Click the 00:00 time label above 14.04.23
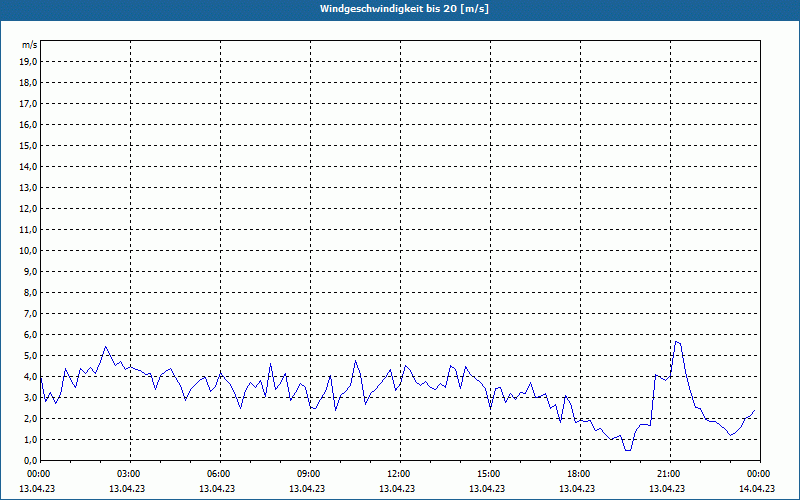The height and width of the screenshot is (500, 800). 758,474
